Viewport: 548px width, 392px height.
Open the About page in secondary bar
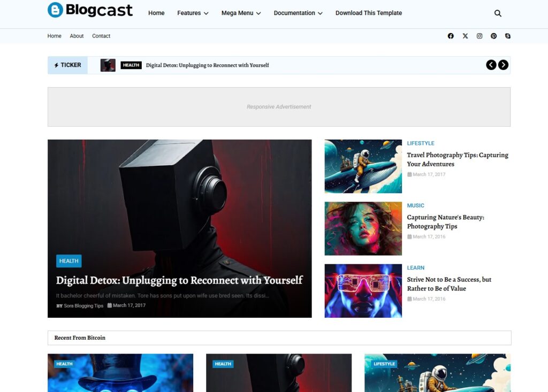pyautogui.click(x=77, y=36)
